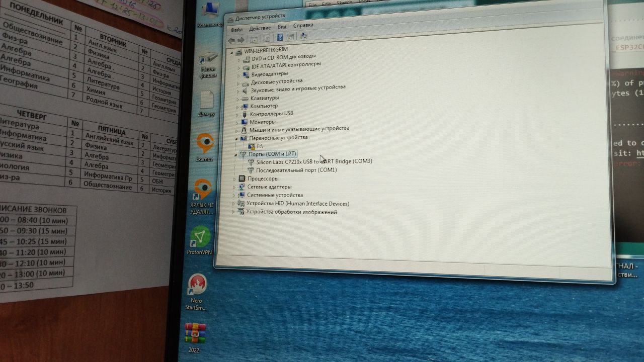Open the Файл menu in Device Manager
The height and width of the screenshot is (362, 644).
point(236,30)
